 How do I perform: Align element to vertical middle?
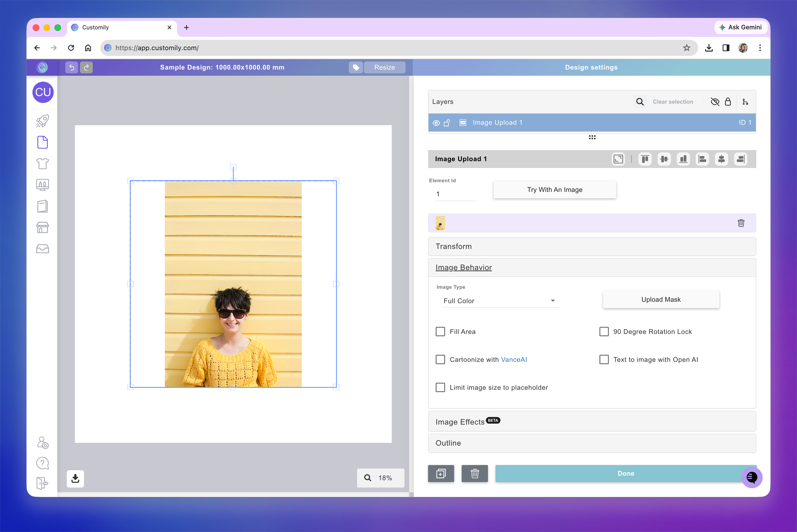point(664,159)
